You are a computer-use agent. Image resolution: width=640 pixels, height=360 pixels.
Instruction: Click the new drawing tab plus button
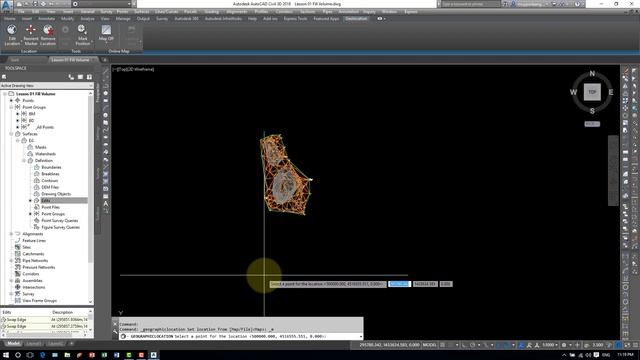tap(104, 60)
